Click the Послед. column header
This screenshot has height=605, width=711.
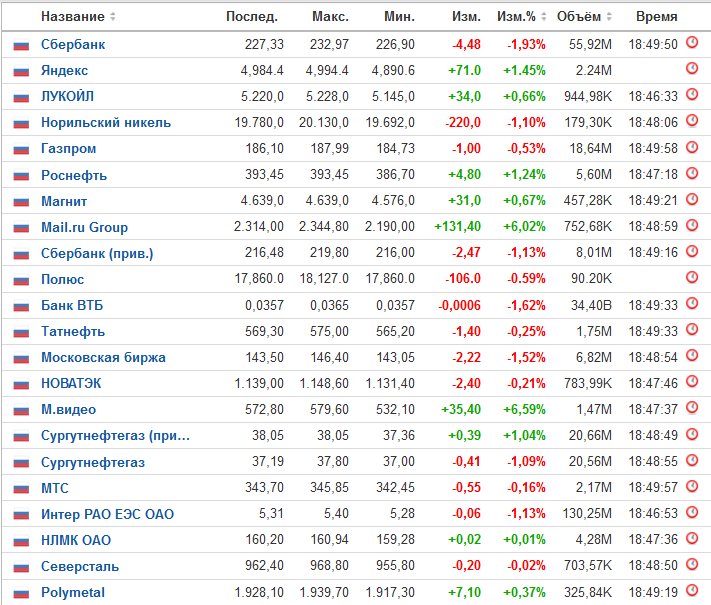(x=252, y=17)
